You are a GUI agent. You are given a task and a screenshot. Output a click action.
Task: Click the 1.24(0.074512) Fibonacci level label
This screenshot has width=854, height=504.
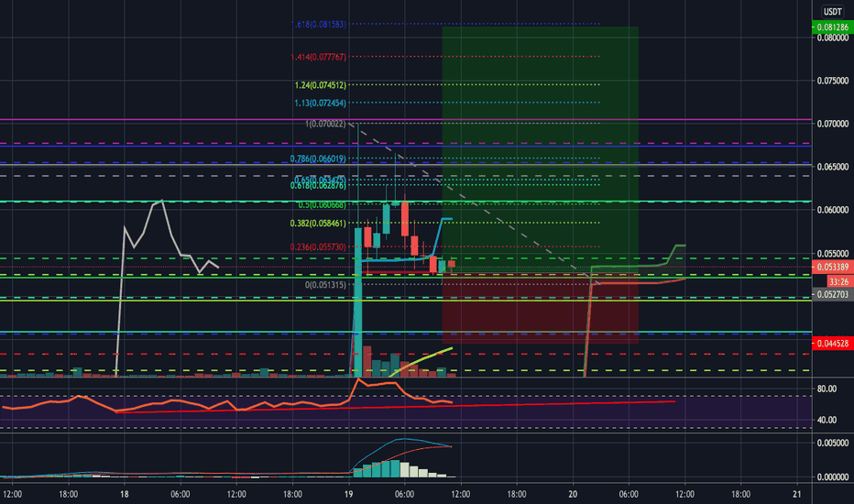321,85
